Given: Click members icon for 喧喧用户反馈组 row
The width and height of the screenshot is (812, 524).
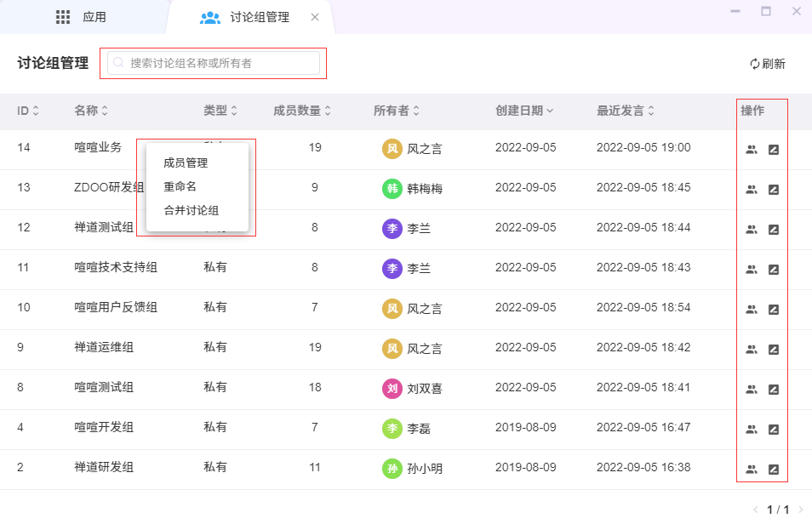Looking at the screenshot, I should [x=751, y=310].
